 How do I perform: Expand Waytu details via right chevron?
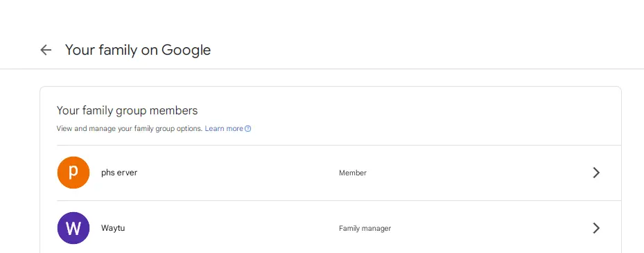coord(596,228)
